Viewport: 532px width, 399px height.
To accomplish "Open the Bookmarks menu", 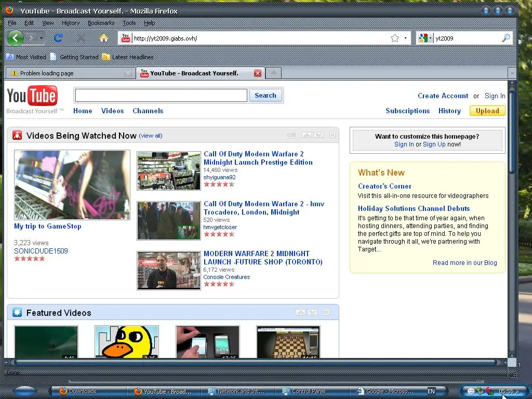I will coord(101,23).
